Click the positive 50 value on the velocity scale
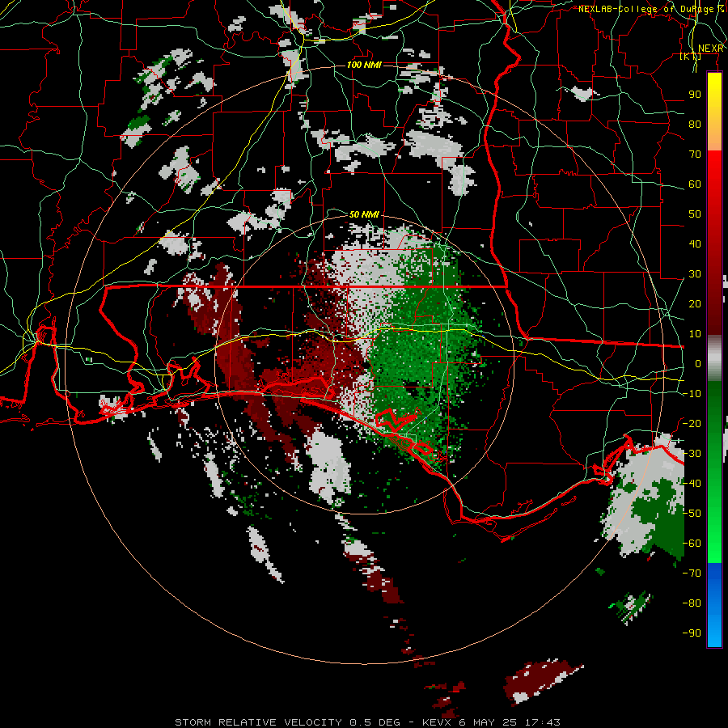728x728 pixels. tap(695, 214)
